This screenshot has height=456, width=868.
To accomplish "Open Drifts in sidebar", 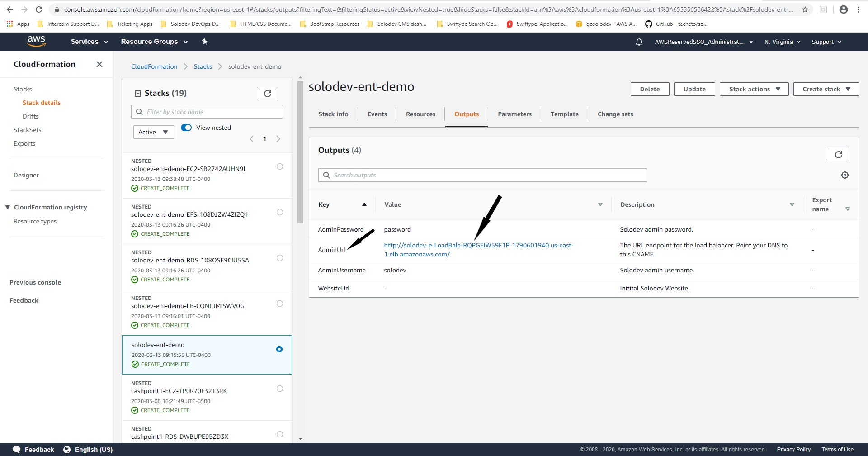I will tap(30, 116).
